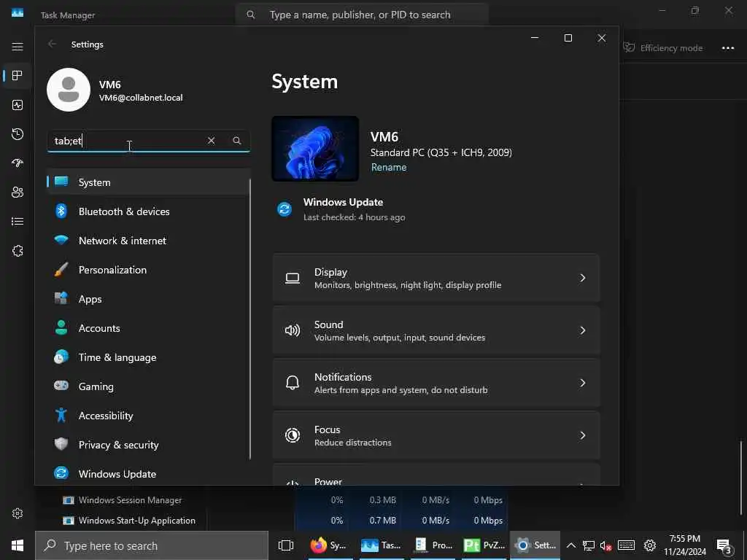Click Display icon in System list
Image resolution: width=747 pixels, height=560 pixels.
(x=293, y=278)
